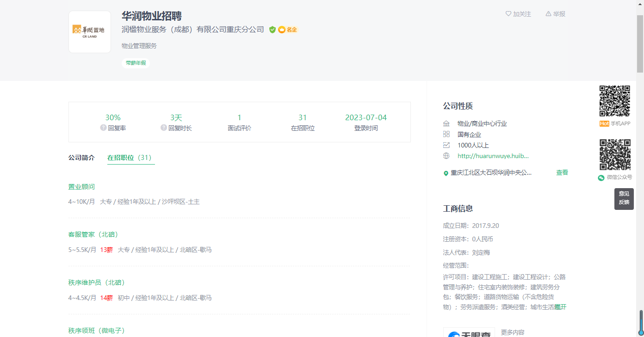This screenshot has width=644, height=337.
Task: Click the CR Land company logo
Action: coord(90,32)
